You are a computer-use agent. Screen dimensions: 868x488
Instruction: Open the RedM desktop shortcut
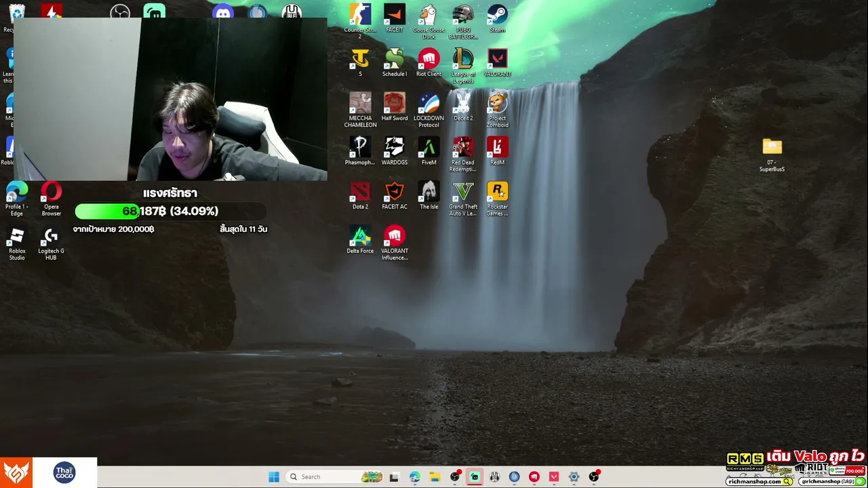point(497,150)
